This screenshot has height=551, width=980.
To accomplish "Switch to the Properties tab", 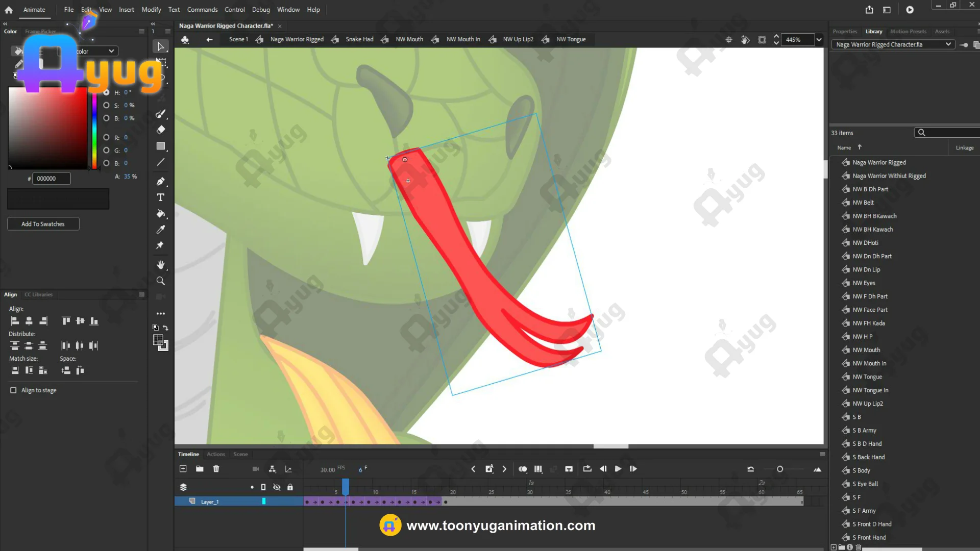I will 845,32.
